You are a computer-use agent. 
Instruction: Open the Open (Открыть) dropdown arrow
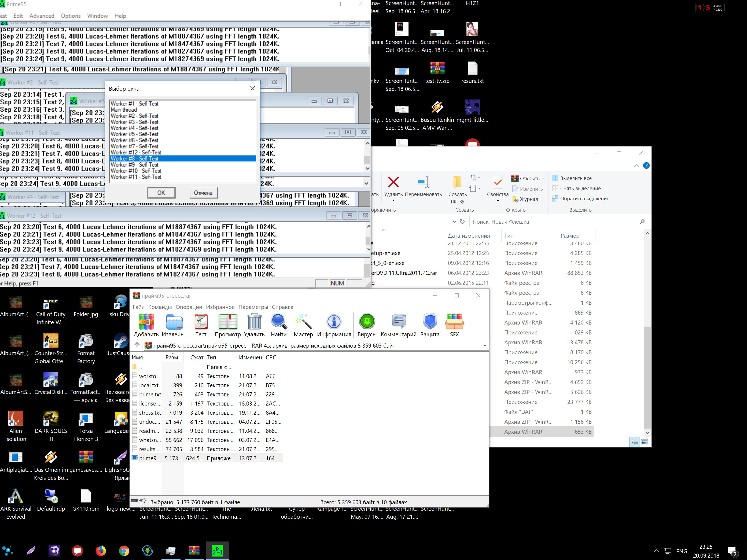[x=543, y=178]
